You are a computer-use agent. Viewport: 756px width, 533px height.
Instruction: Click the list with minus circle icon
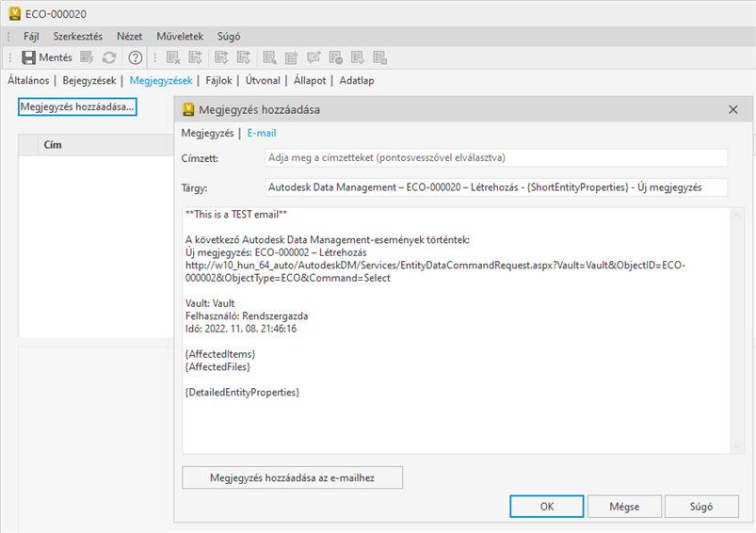click(x=335, y=57)
